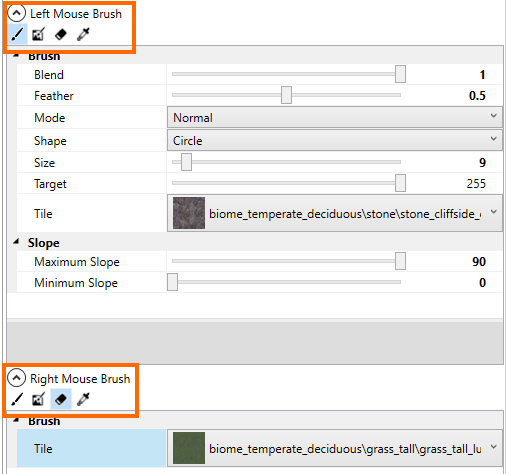The height and width of the screenshot is (474, 506).
Task: Open the Mode dropdown set to Normal
Action: pyautogui.click(x=335, y=117)
